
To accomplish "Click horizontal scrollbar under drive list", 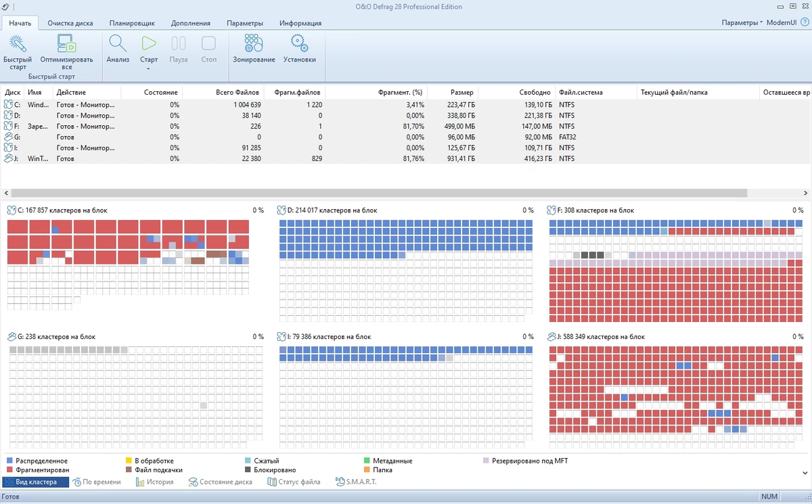I will pos(380,193).
